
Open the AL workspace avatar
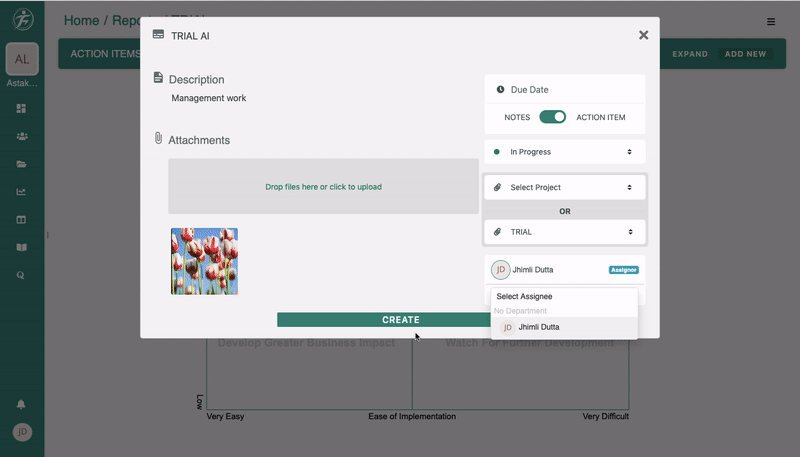coord(22,59)
